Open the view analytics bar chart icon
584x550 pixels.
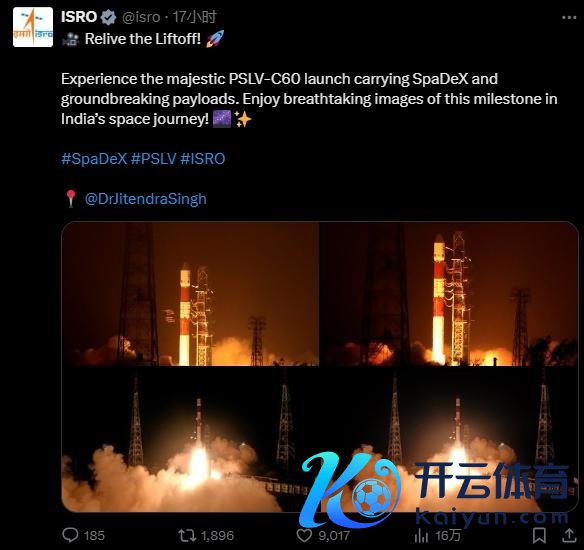(x=421, y=536)
